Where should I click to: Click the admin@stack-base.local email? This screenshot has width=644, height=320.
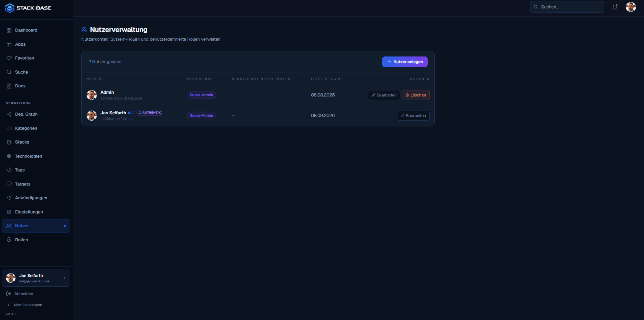pos(121,98)
